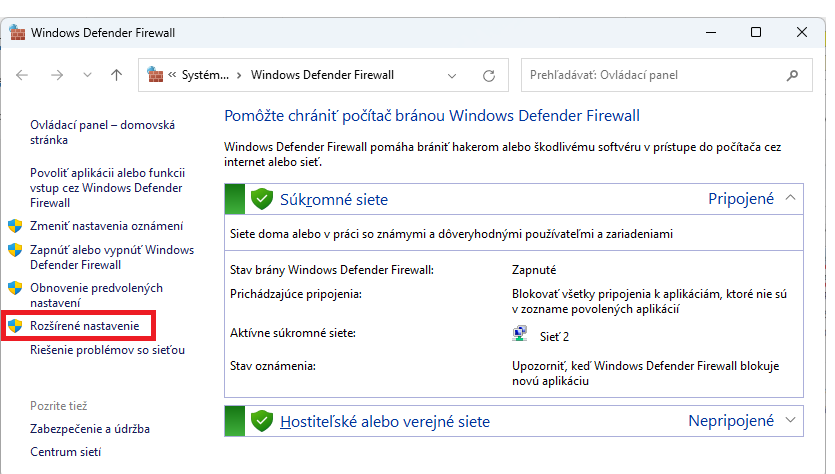Open the recent locations dropdown chevron
This screenshot has height=474, width=835.
point(87,75)
